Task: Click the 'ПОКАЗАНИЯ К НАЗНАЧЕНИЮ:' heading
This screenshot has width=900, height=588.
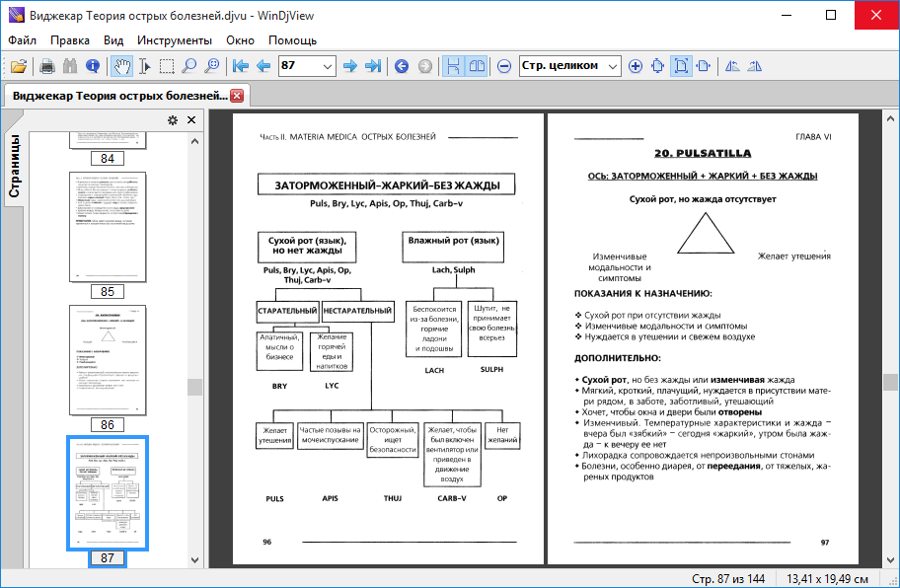Action: click(642, 294)
